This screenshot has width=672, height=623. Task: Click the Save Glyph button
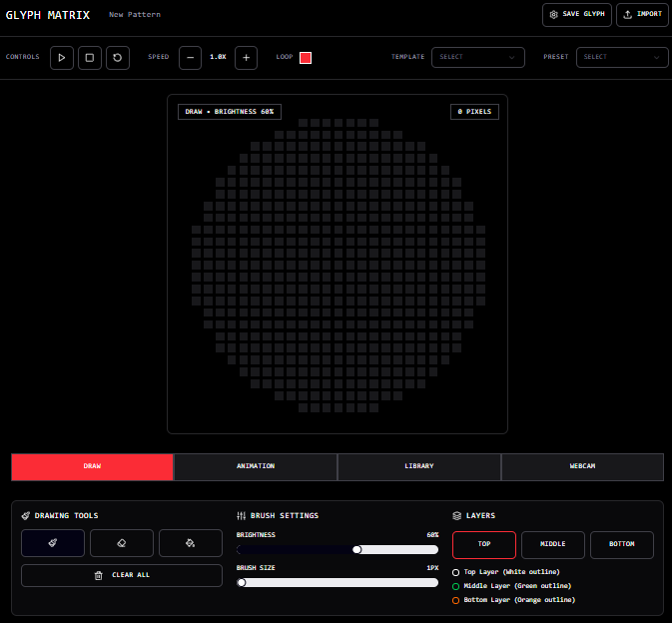577,15
